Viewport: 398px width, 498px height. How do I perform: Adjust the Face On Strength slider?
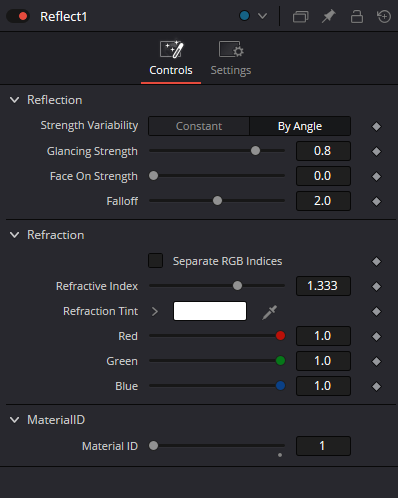coord(217,176)
